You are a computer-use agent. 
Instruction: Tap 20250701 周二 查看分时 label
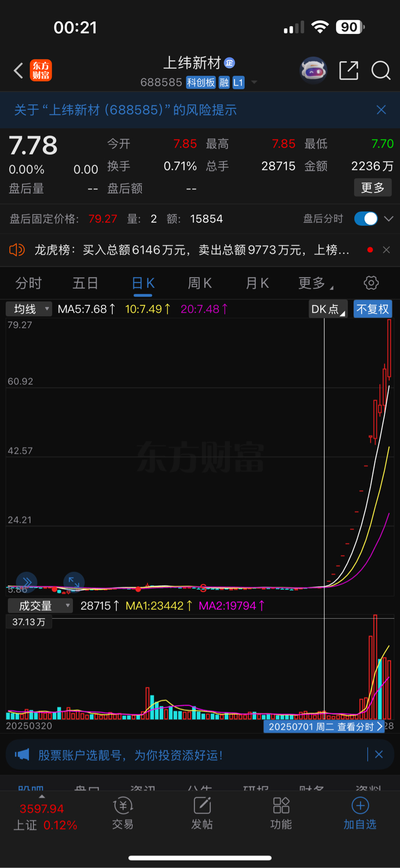tap(324, 727)
